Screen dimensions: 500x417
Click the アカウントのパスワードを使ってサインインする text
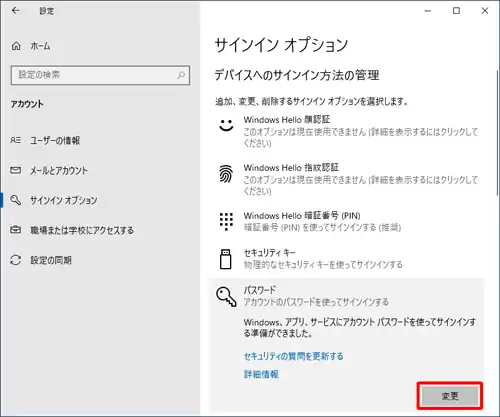[316, 302]
